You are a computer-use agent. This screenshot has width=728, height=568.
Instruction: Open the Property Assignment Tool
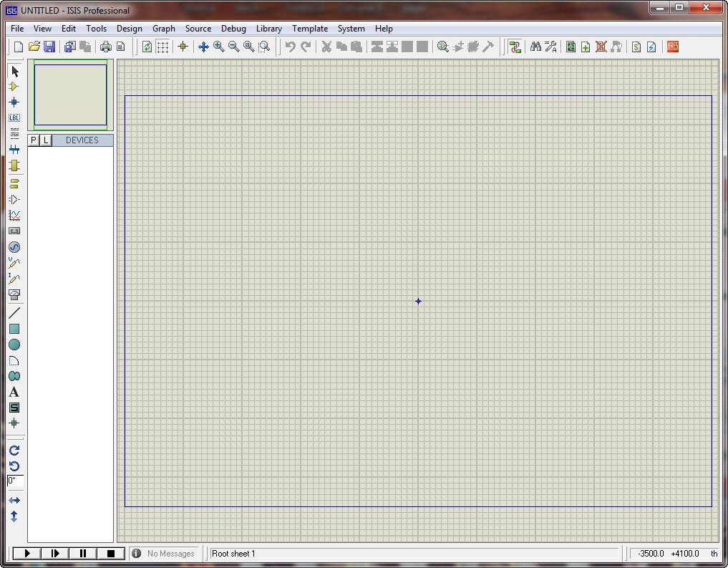tap(550, 47)
